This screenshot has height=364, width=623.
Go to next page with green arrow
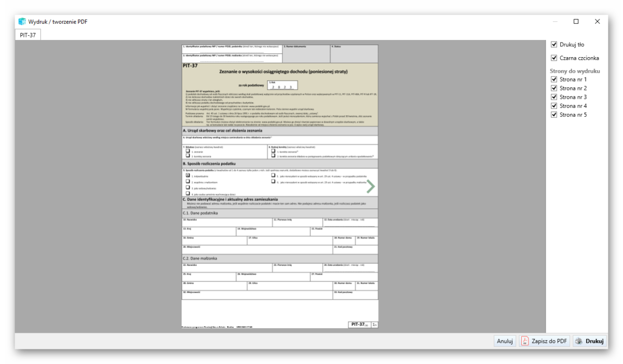click(371, 186)
